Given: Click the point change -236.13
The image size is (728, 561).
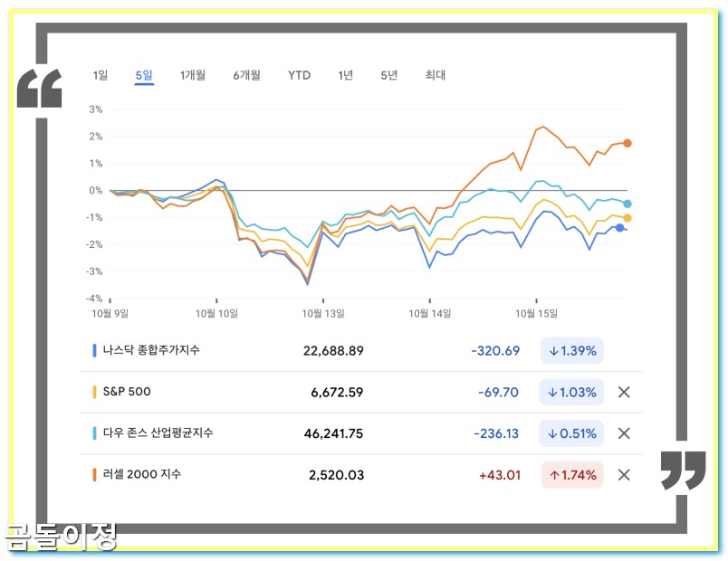Looking at the screenshot, I should click(x=496, y=433).
